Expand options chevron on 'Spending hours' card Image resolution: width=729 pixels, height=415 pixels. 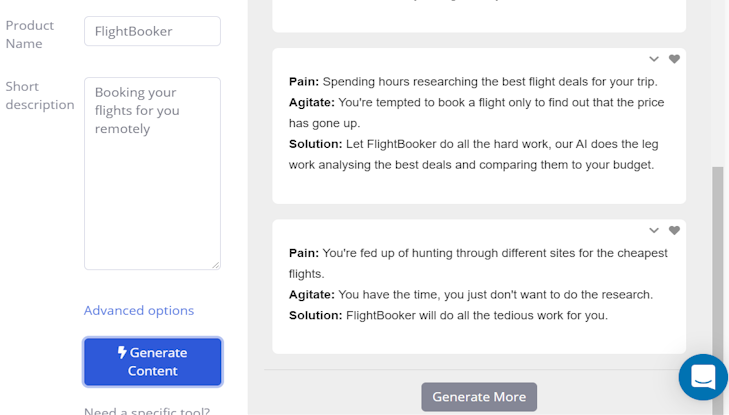click(x=654, y=59)
